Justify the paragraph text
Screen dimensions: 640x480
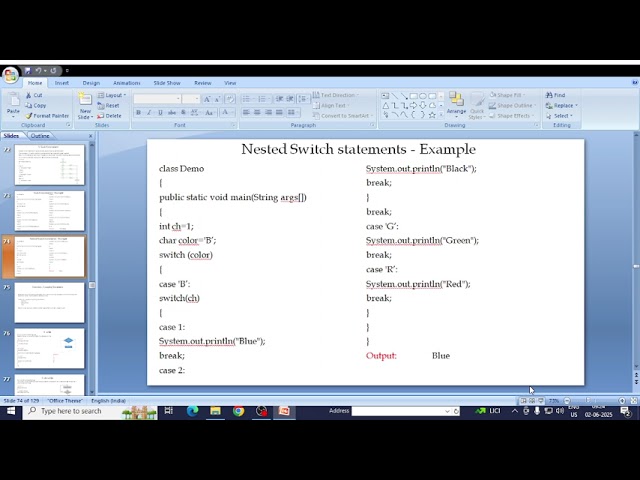279,112
